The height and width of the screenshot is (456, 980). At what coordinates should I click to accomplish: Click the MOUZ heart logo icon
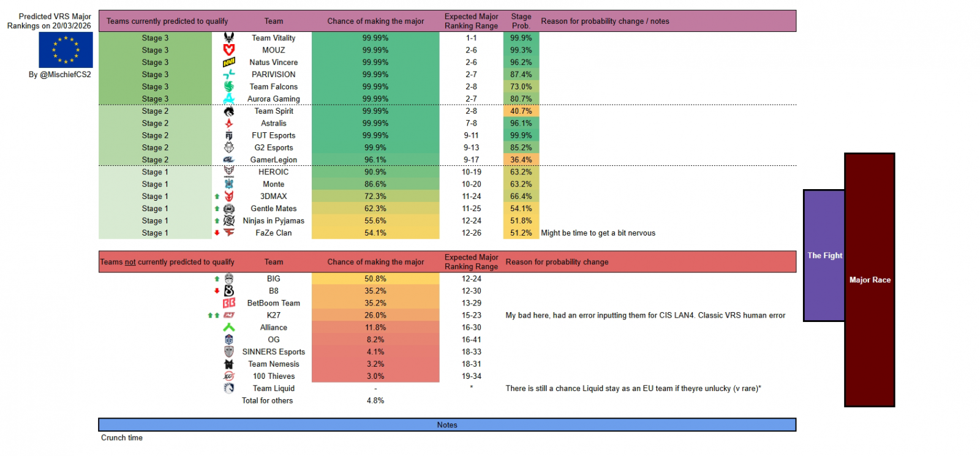tap(228, 50)
